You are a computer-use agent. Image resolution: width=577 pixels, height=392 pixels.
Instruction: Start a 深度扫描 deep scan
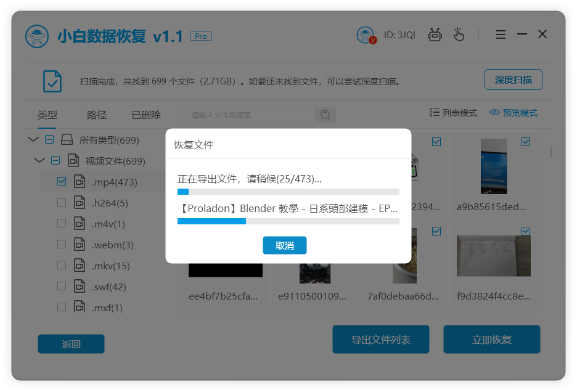point(514,80)
